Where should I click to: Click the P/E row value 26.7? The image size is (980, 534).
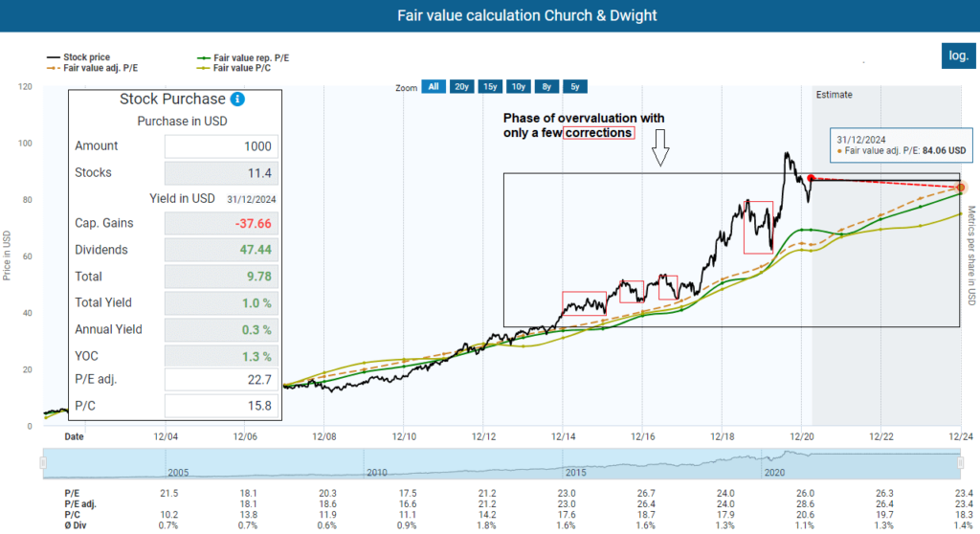646,494
